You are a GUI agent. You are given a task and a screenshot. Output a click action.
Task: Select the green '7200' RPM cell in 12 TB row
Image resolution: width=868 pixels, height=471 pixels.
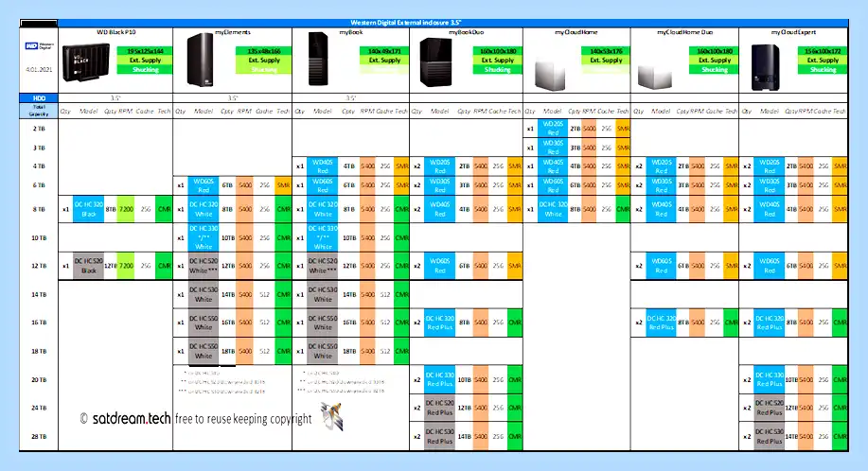126,266
